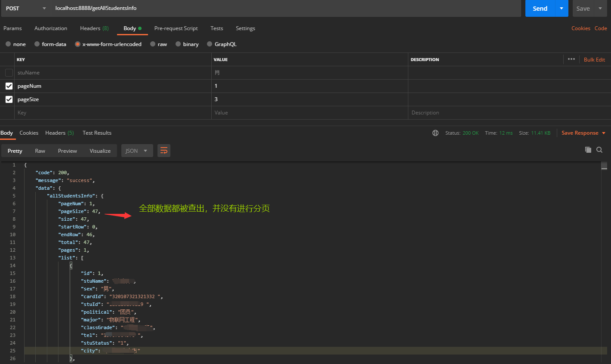Open request Settings tab
611x364 pixels.
[x=245, y=28]
